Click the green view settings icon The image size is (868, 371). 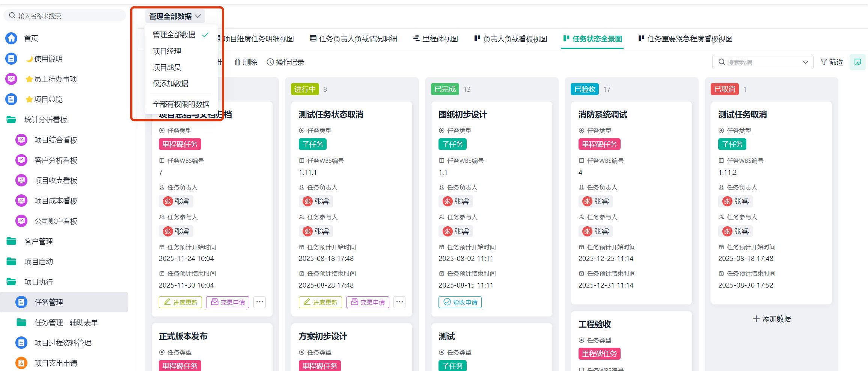coord(857,62)
